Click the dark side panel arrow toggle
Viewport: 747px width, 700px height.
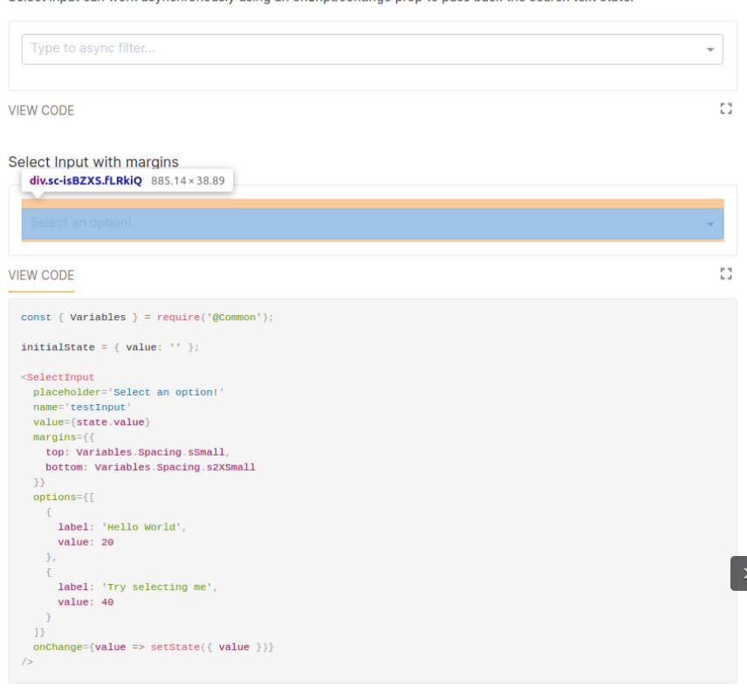[x=740, y=573]
